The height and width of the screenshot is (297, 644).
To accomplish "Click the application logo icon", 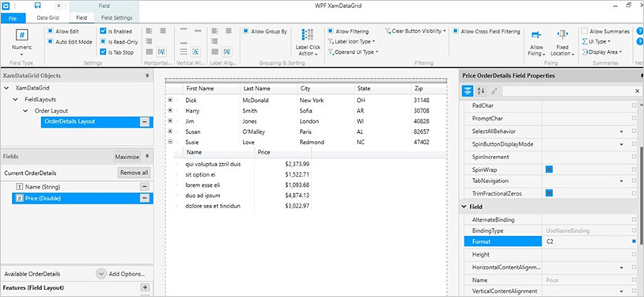I will tap(6, 6).
